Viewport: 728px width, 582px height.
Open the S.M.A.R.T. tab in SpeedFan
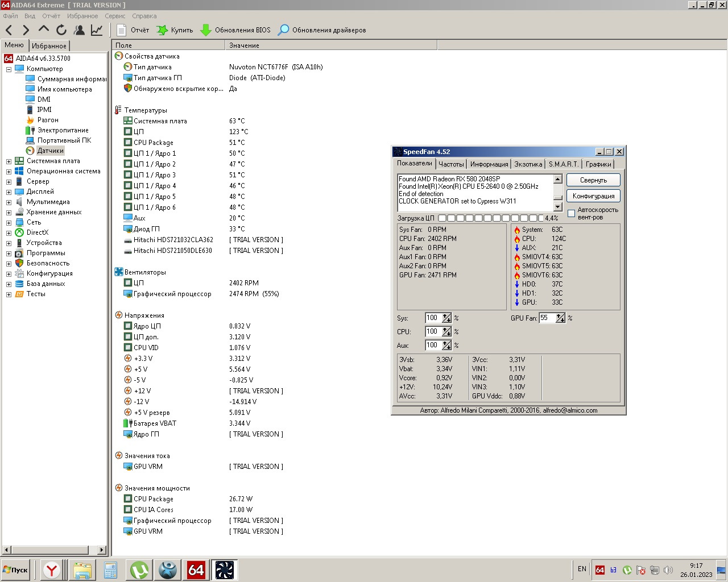[x=563, y=164]
